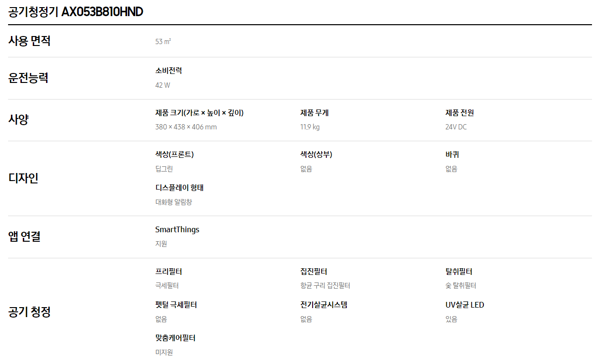This screenshot has width=601, height=364.
Task: Click the 디스플레이 형태 label
Action: 179,188
